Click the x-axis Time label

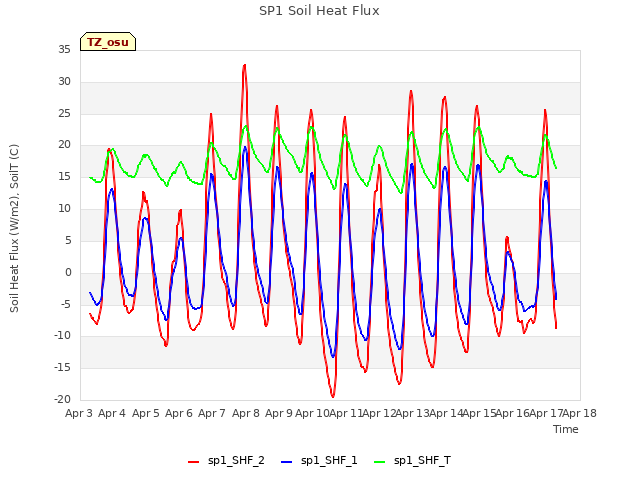[566, 429]
